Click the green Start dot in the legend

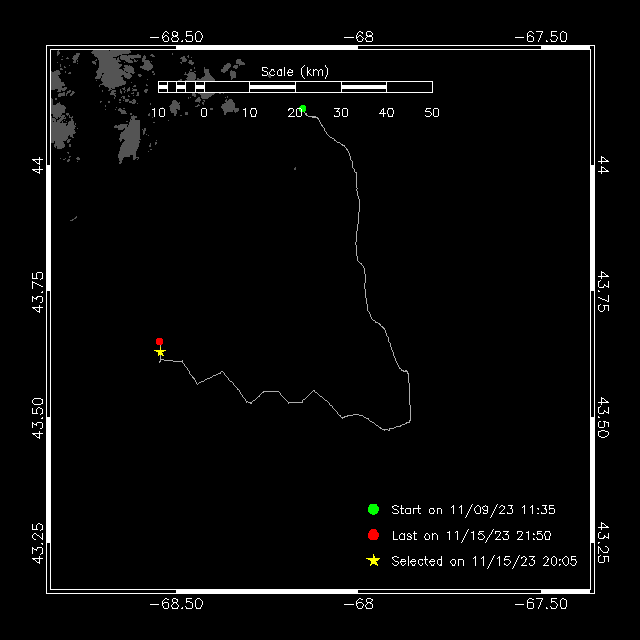click(373, 510)
